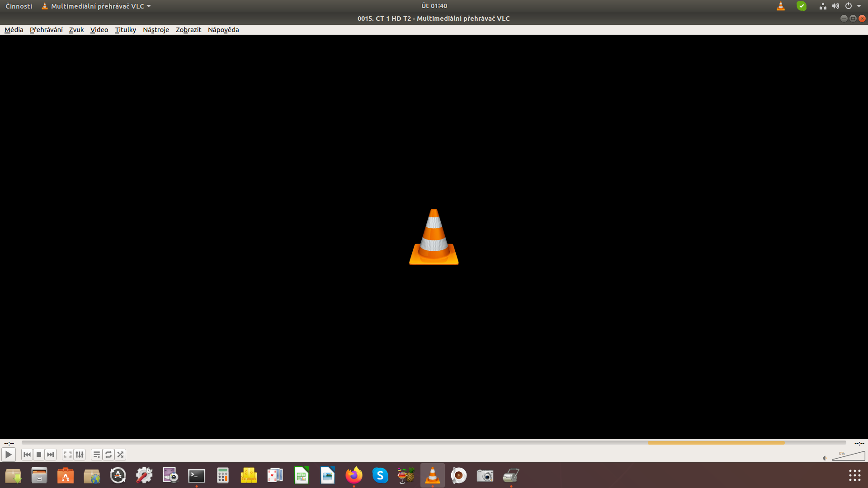Adjust the volume slider
Screen dimensions: 868x488
(849, 456)
